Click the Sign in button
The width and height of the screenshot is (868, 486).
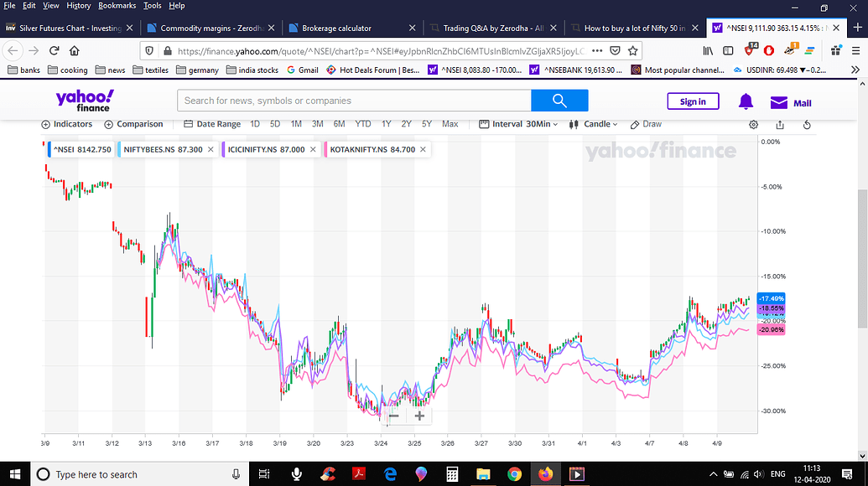tap(693, 101)
